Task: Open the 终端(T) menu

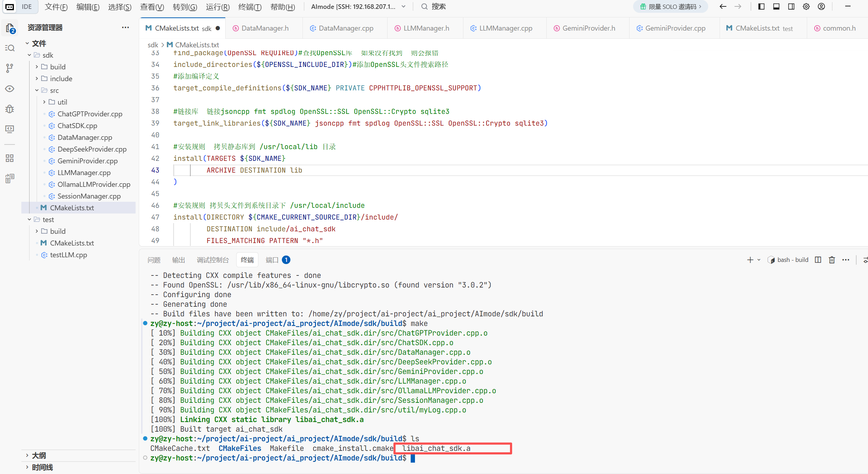Action: click(x=249, y=7)
